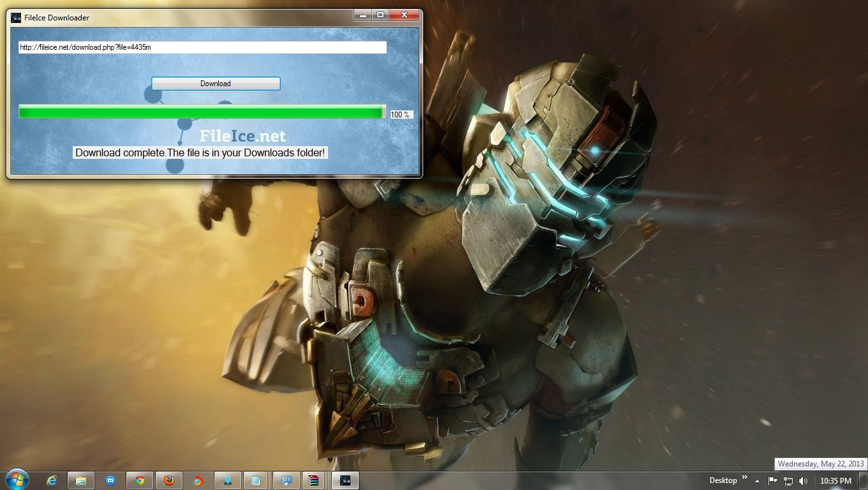
Task: Click the volume speaker tray icon
Action: tap(804, 481)
